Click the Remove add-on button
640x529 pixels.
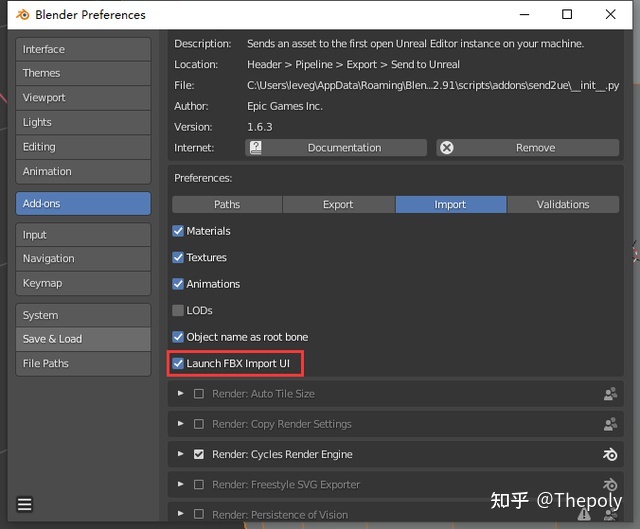point(528,148)
